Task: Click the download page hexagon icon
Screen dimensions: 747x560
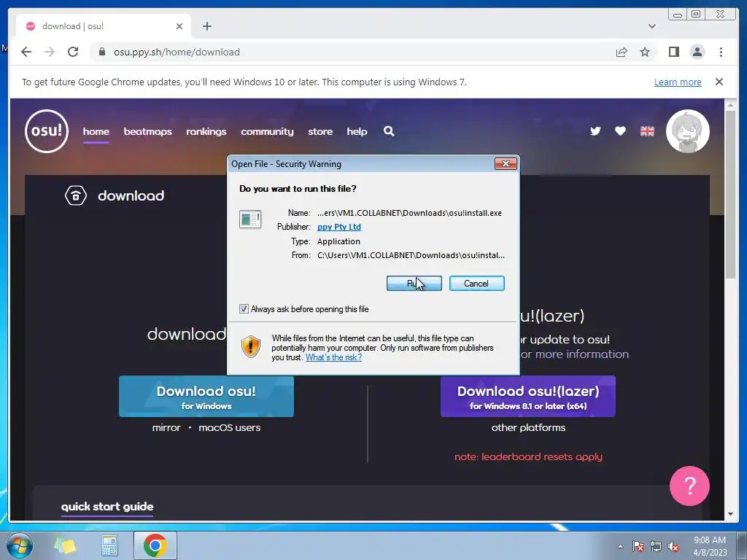Action: [x=76, y=195]
